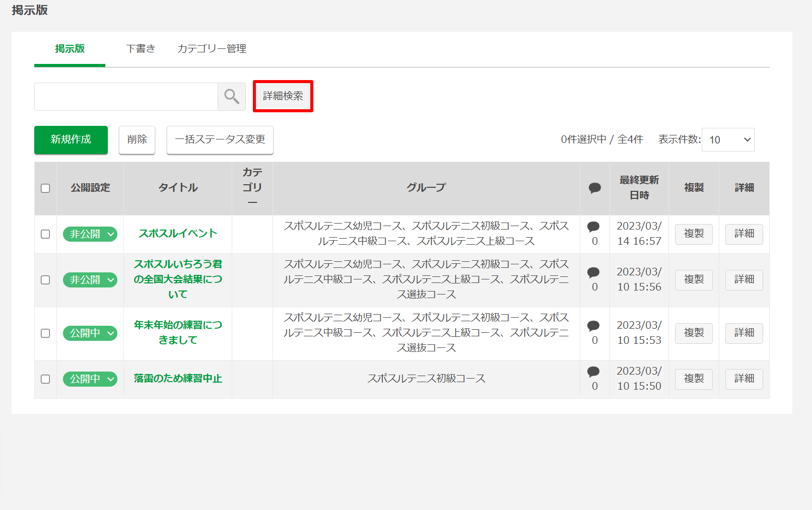Click the 詳細検索 button
The height and width of the screenshot is (510, 812).
(283, 96)
